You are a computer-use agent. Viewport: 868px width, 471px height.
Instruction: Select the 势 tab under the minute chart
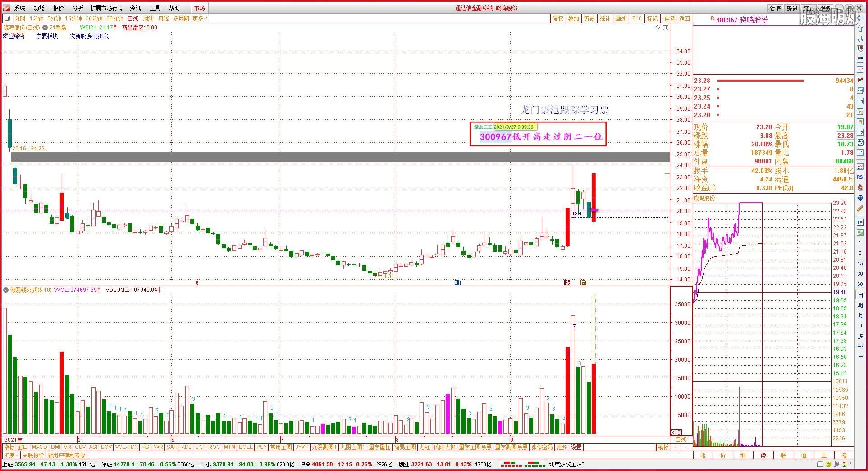(x=763, y=455)
